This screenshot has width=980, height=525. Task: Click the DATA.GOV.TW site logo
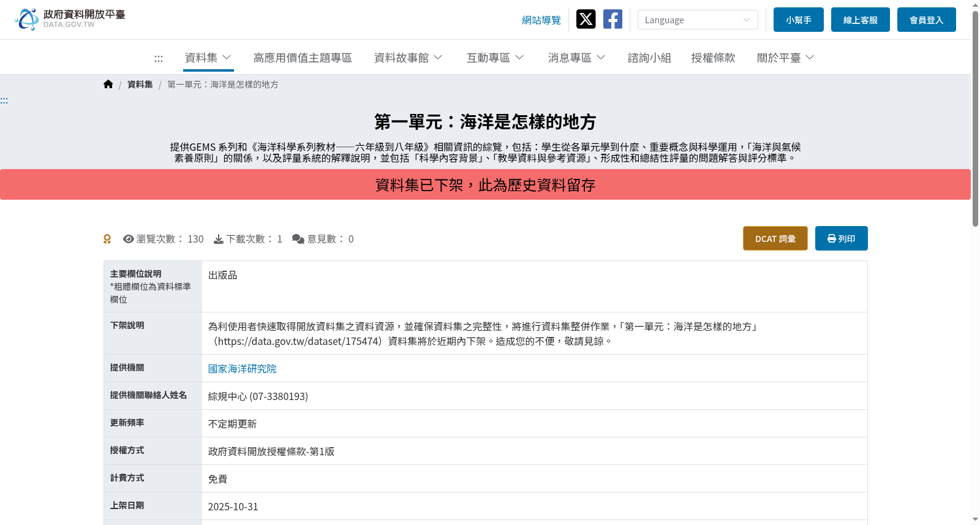70,19
